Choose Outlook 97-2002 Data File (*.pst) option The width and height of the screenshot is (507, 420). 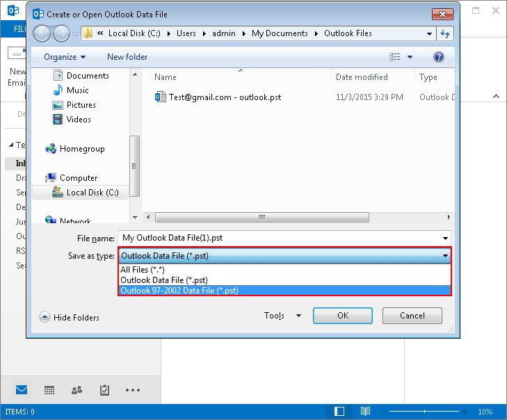click(x=284, y=291)
